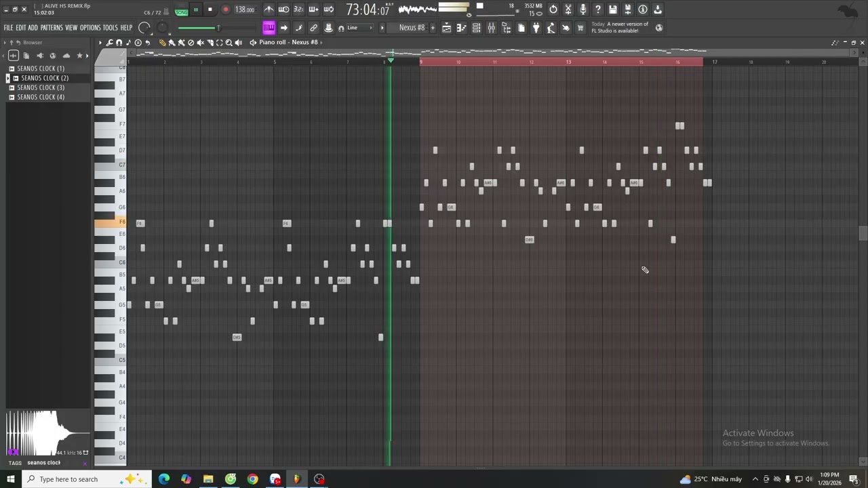Toggle the purple typing keyboard to piano button
Image resolution: width=868 pixels, height=488 pixels.
(269, 28)
